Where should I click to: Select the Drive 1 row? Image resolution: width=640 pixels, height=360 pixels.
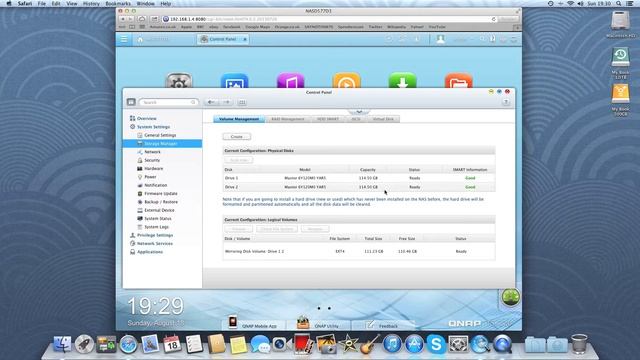(359, 178)
